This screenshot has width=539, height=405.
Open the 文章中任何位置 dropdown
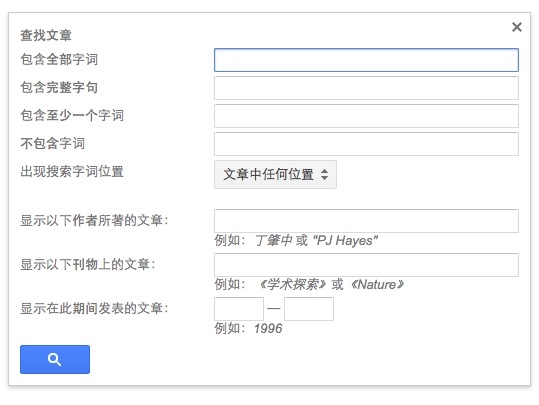pyautogui.click(x=275, y=174)
